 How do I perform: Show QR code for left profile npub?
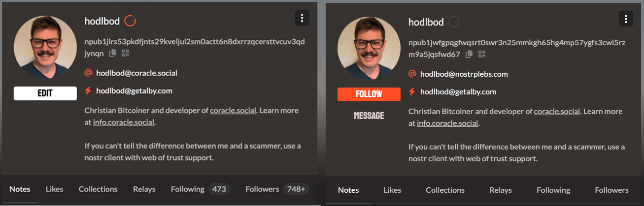click(x=125, y=53)
